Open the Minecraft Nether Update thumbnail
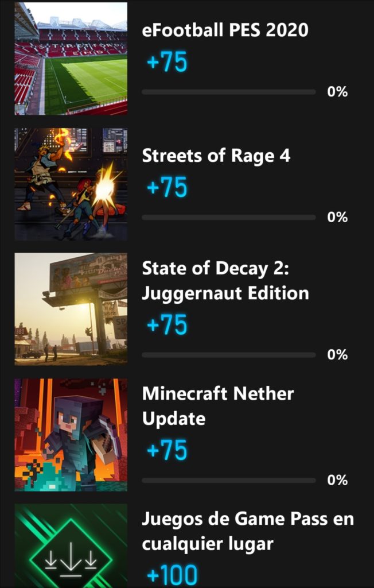Viewport: 374px width, 588px height. (x=71, y=435)
